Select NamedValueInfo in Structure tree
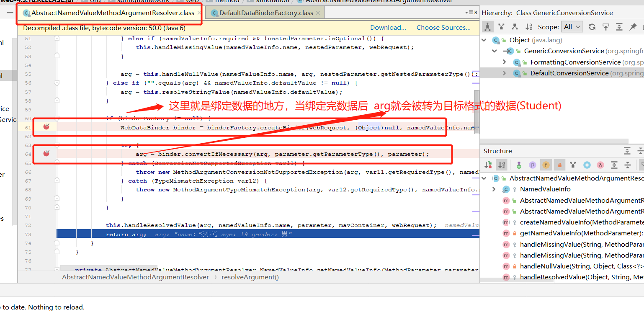Screen dimensions: 644x312 coord(545,189)
